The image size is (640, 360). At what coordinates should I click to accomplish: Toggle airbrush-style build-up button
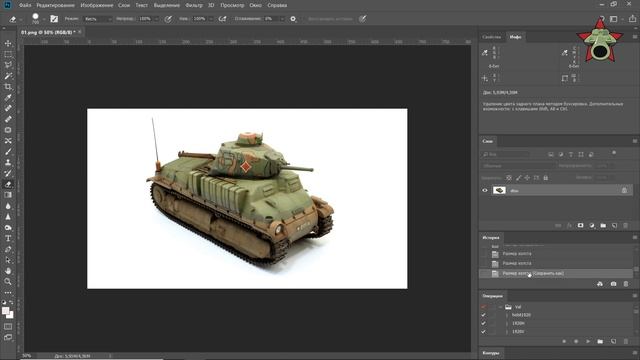(x=222, y=19)
